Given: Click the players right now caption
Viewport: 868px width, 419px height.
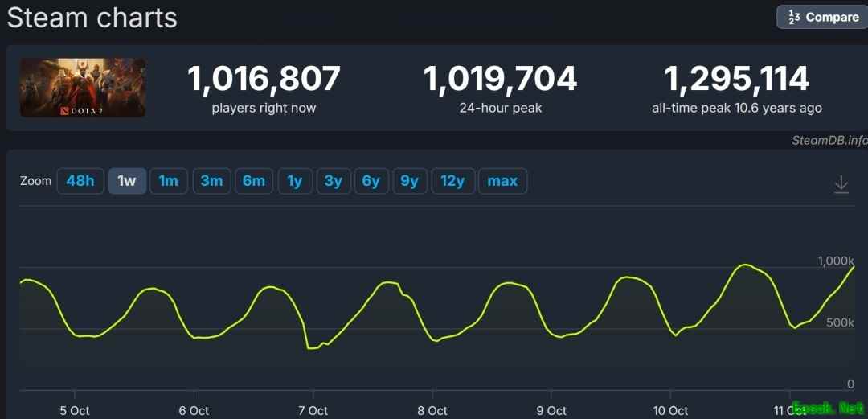Looking at the screenshot, I should tap(264, 108).
